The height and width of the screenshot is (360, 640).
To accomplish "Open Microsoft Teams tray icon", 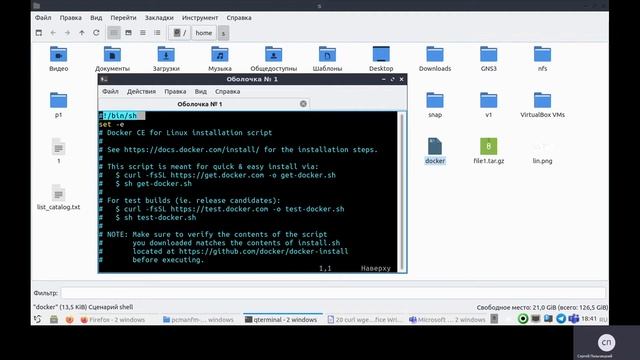I will click(573, 319).
